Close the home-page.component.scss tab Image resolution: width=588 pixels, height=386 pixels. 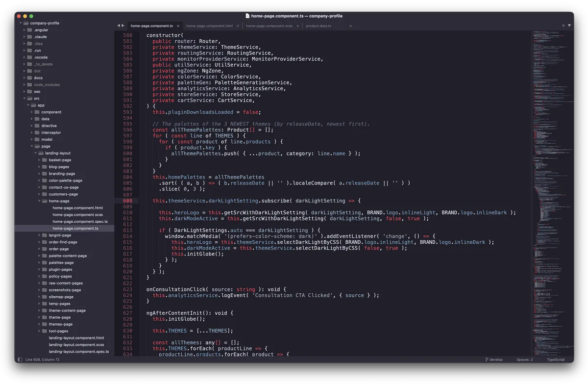pos(298,26)
